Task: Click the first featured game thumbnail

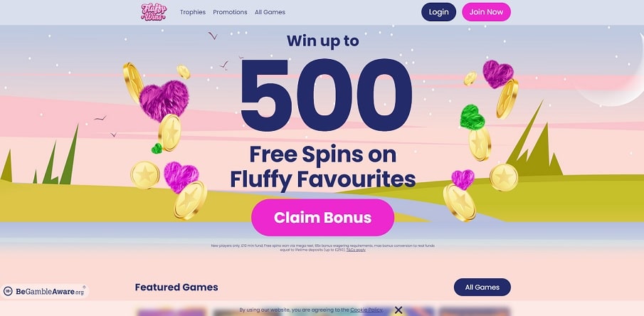Action: [171, 312]
